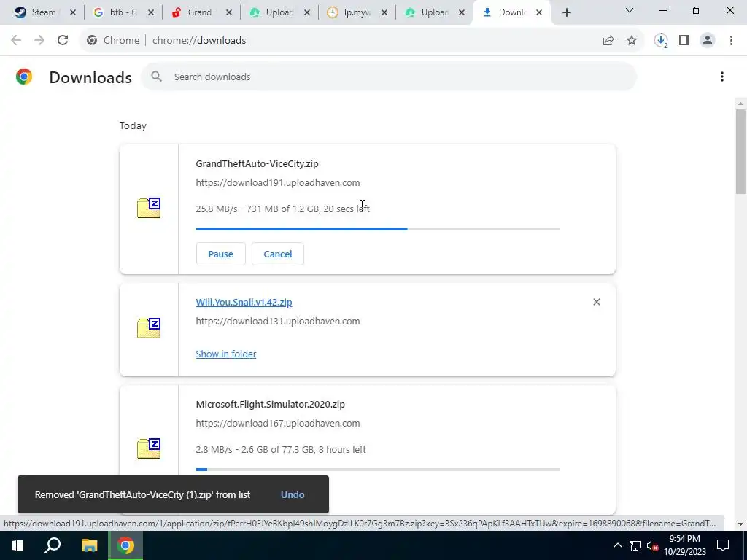747x560 pixels.
Task: Undo removal of GrandTheftAuto-ViceCity (1).zip
Action: pyautogui.click(x=293, y=495)
